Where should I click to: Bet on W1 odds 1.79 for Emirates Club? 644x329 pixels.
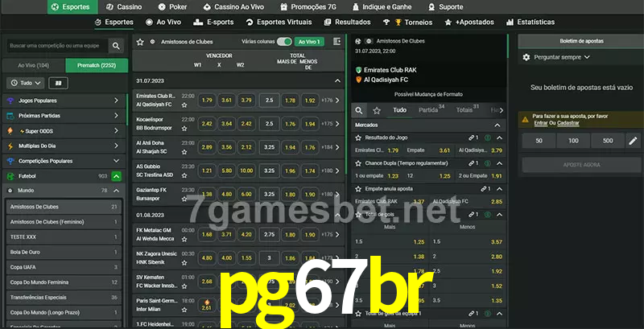(207, 100)
